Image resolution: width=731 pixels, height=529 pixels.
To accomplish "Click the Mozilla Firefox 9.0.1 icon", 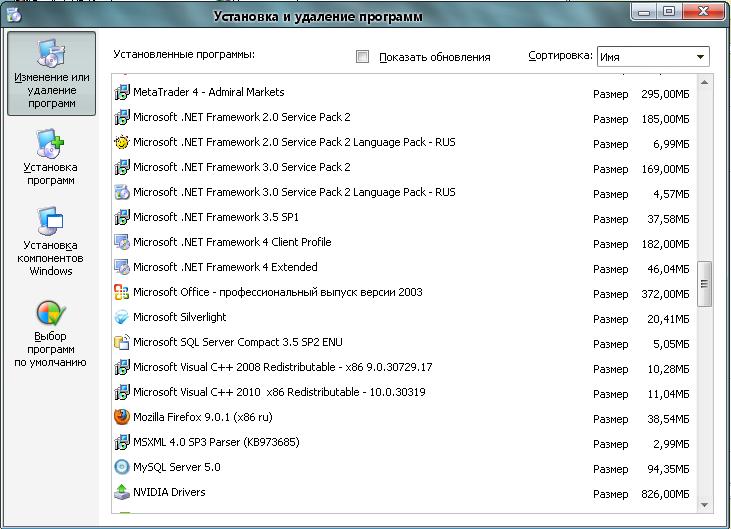I will click(x=122, y=417).
